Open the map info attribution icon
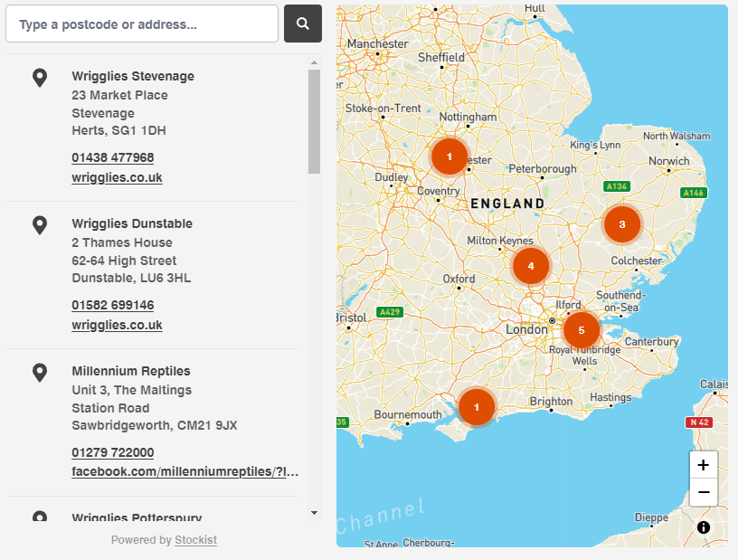Image resolution: width=738 pixels, height=560 pixels. pos(704,527)
